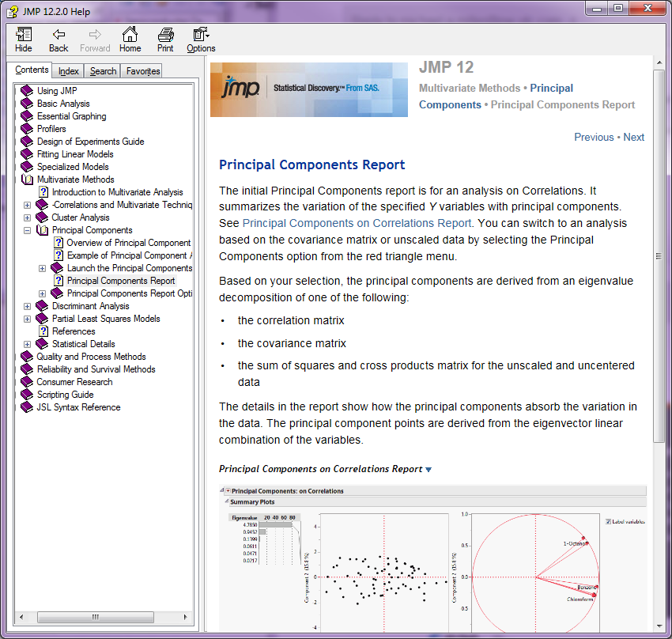Image resolution: width=672 pixels, height=639 pixels.
Task: Click the contents scroll right arrow
Action: coord(185,617)
